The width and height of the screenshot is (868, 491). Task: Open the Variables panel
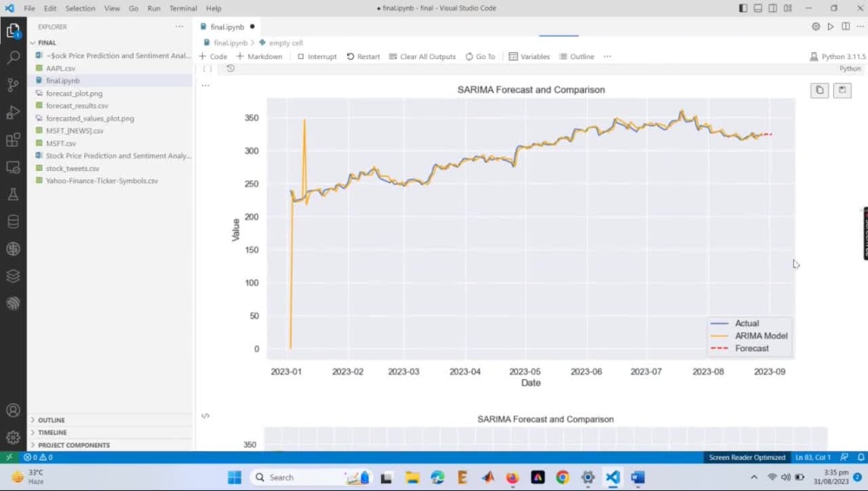pos(529,56)
